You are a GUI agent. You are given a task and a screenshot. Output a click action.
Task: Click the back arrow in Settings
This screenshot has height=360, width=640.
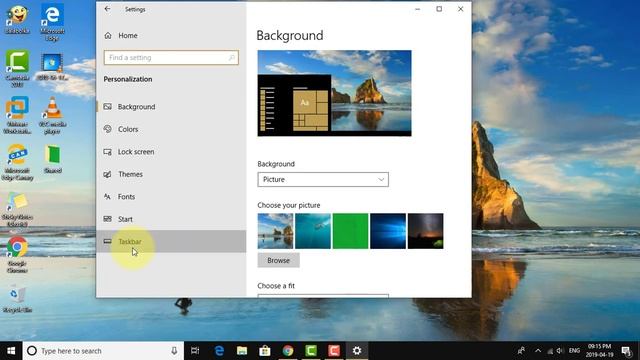click(x=107, y=9)
